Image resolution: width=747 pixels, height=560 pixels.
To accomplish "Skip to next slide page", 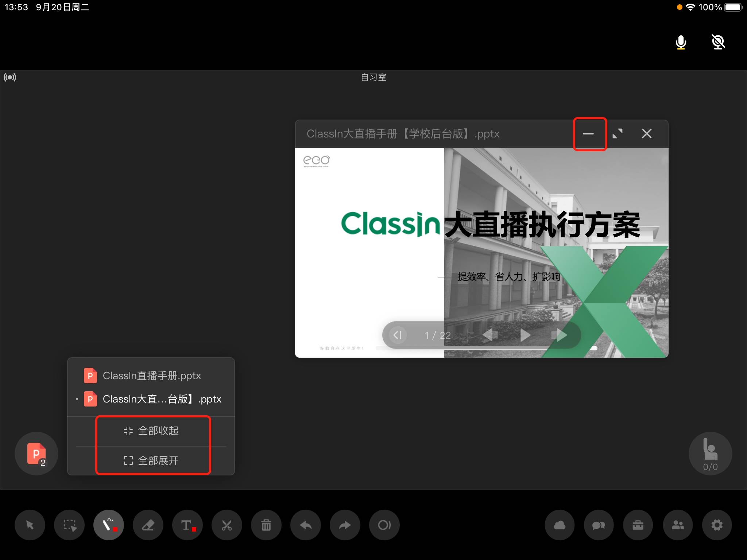I will [560, 335].
